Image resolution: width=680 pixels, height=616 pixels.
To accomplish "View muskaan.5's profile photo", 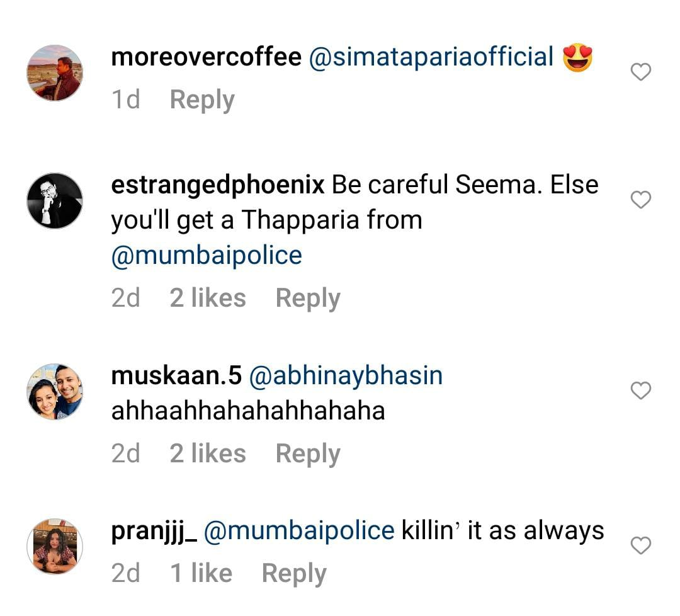I will pyautogui.click(x=55, y=391).
